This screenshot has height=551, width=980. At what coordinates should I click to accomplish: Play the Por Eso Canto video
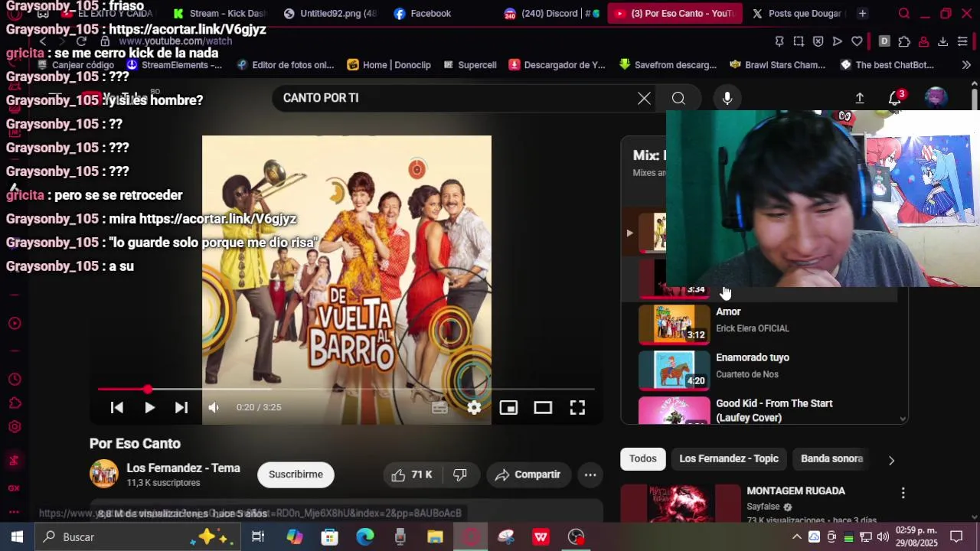[149, 408]
